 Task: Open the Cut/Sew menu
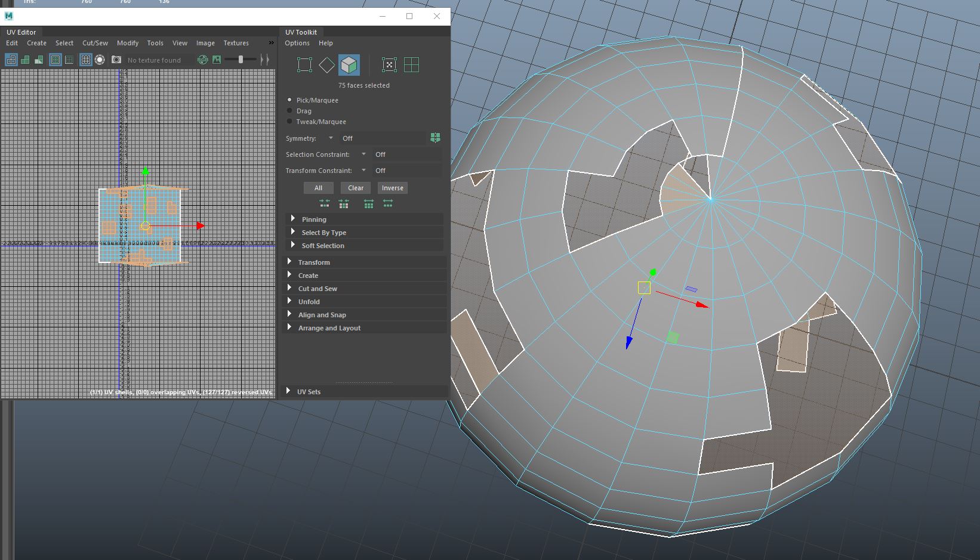point(95,43)
